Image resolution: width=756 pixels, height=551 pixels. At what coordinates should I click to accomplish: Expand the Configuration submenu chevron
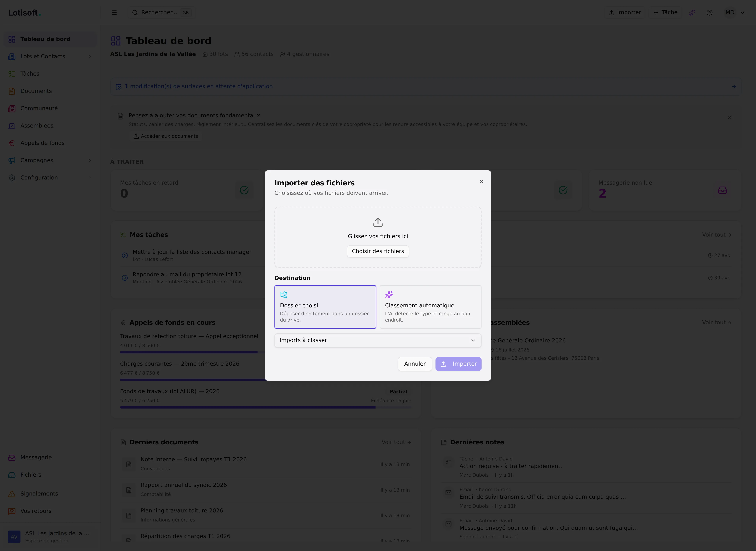(x=89, y=178)
